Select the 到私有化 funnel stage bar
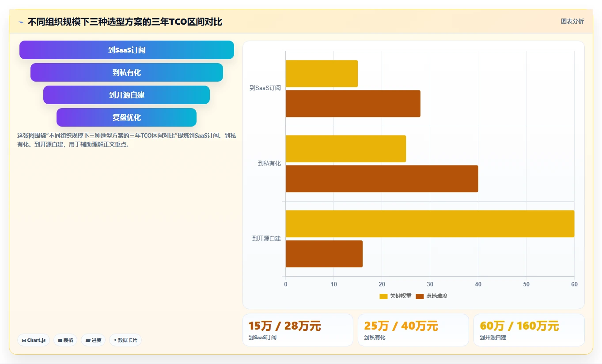Image resolution: width=602 pixels, height=364 pixels. pyautogui.click(x=127, y=72)
